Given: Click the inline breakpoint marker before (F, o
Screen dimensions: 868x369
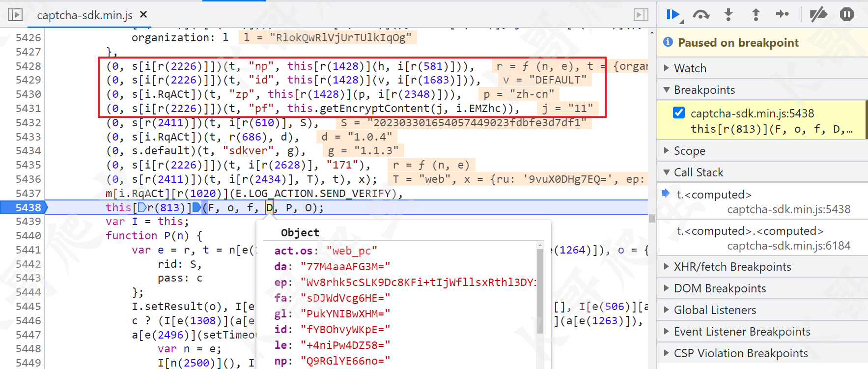Looking at the screenshot, I should 196,208.
